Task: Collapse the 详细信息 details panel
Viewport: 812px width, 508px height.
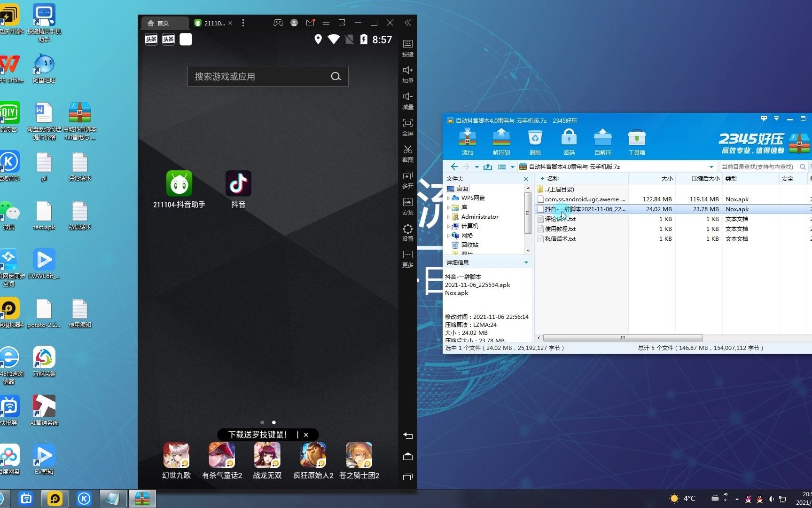Action: (x=526, y=262)
